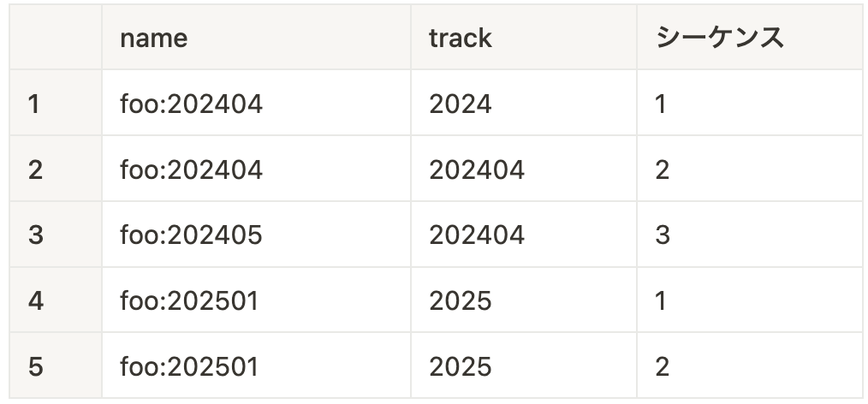This screenshot has height=404, width=868.
Task: Click sequence cell 3 in row 3
Action: pyautogui.click(x=750, y=235)
